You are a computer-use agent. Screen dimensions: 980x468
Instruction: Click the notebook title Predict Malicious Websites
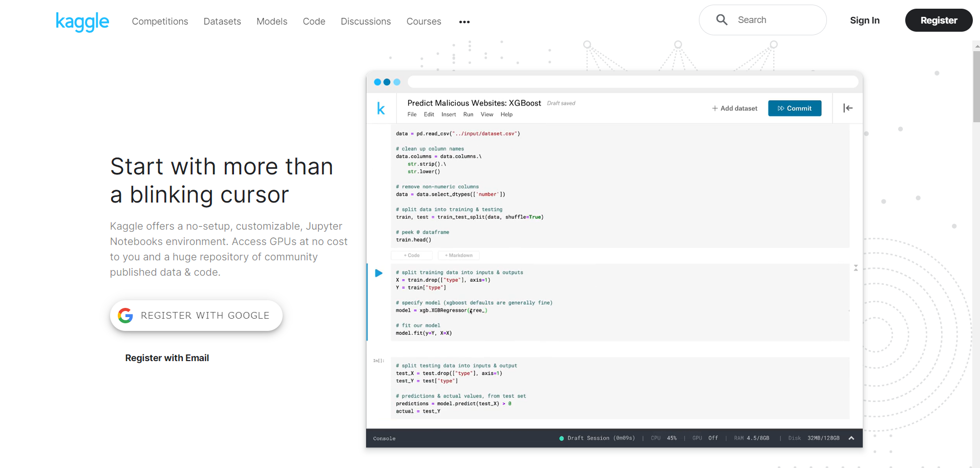click(474, 103)
